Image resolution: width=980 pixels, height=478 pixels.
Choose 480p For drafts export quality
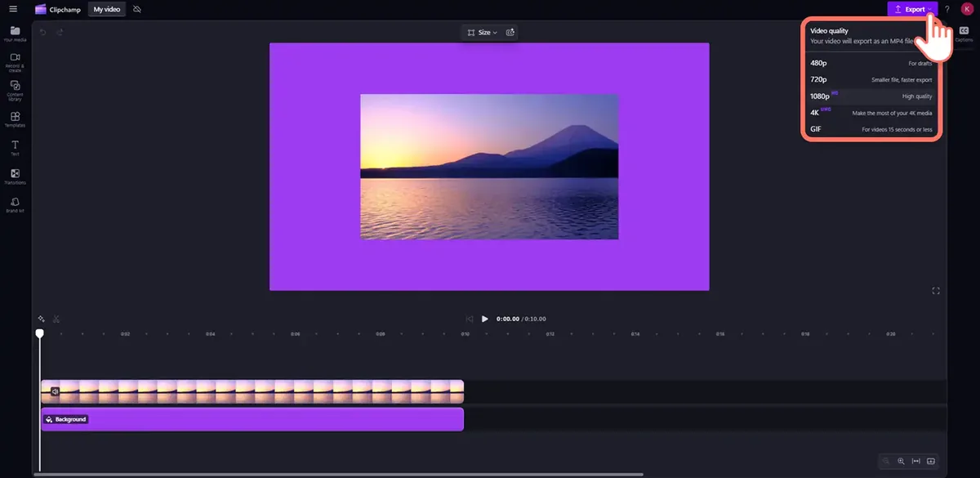(x=871, y=63)
